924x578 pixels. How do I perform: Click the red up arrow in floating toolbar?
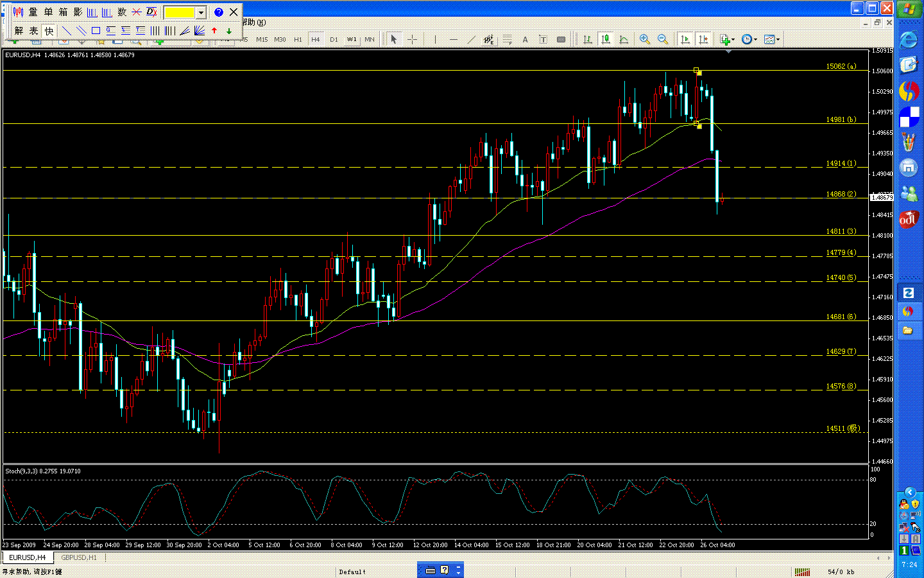point(214,31)
